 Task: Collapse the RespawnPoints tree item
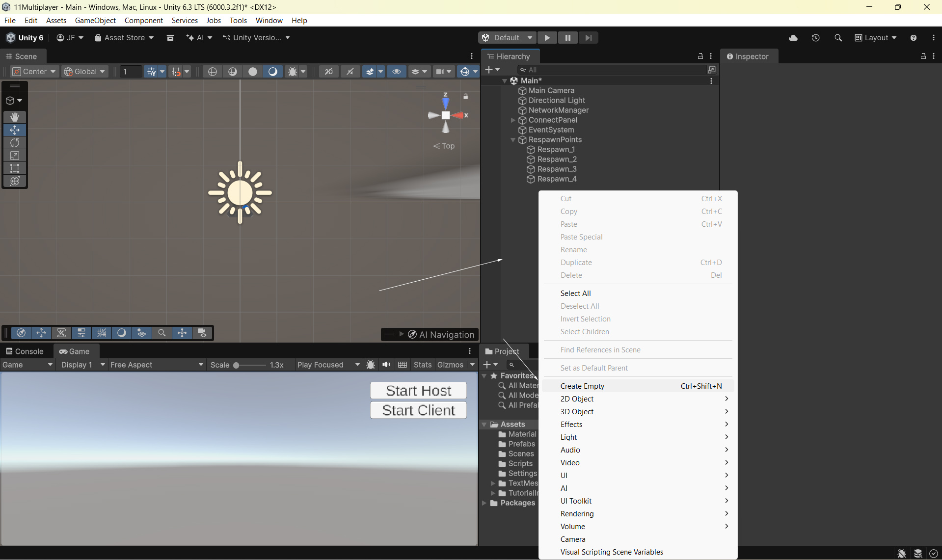click(x=513, y=140)
